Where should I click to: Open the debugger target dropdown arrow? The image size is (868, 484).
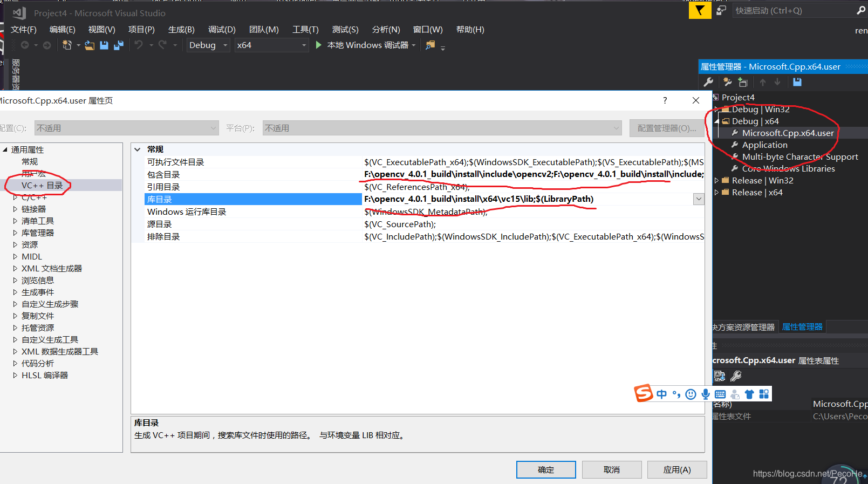pos(414,45)
